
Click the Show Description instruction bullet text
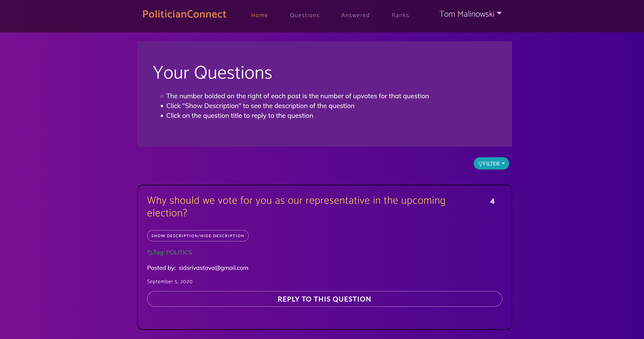click(x=260, y=106)
